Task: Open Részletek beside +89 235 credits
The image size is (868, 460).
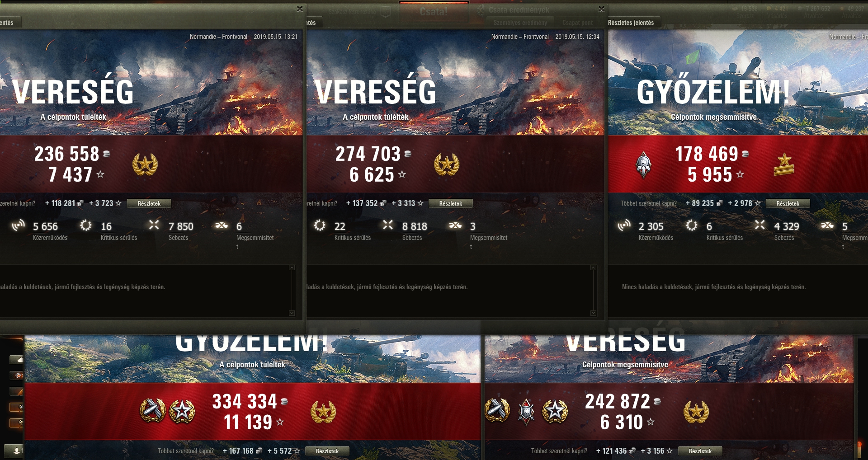Action: (788, 204)
